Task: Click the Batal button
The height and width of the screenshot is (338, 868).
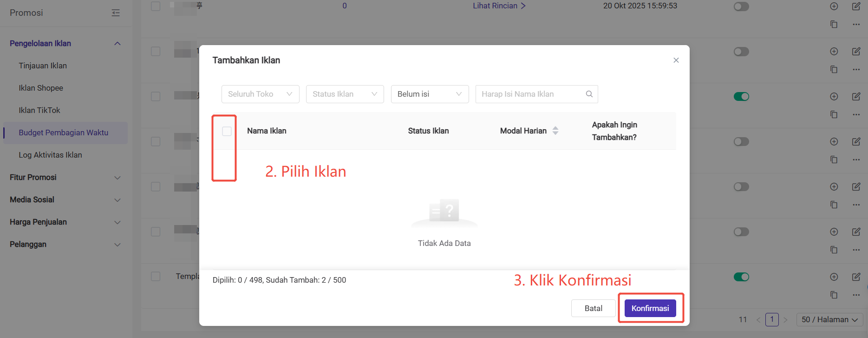Action: [x=593, y=308]
